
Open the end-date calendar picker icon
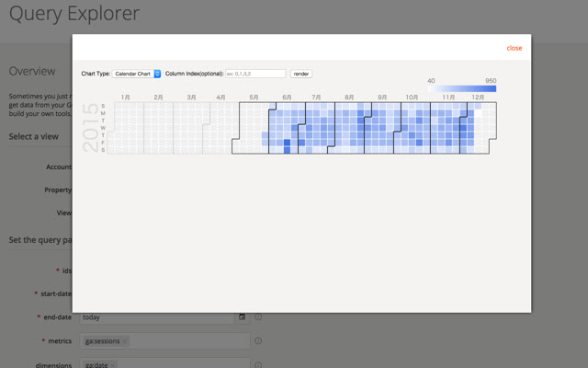243,316
